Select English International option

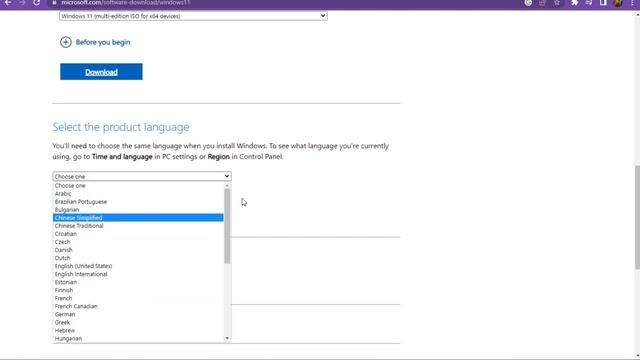coord(138,274)
